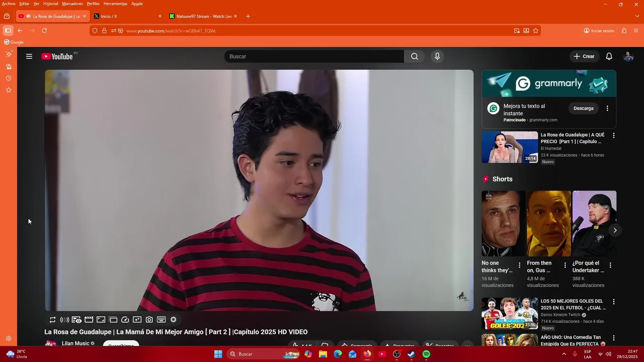Click the resize-player rectangle icon under video
Viewport: 644px width, 362px height.
[x=101, y=320]
